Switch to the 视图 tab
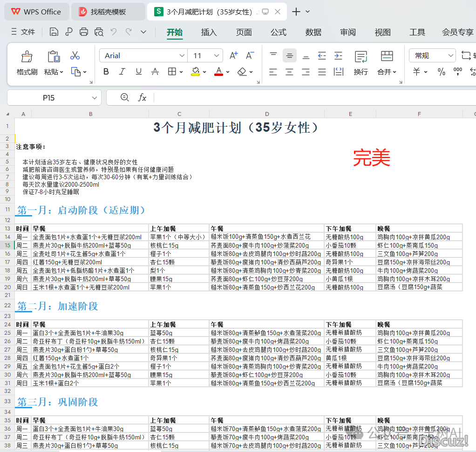Viewport: 476px width, 452px height. coord(382,32)
